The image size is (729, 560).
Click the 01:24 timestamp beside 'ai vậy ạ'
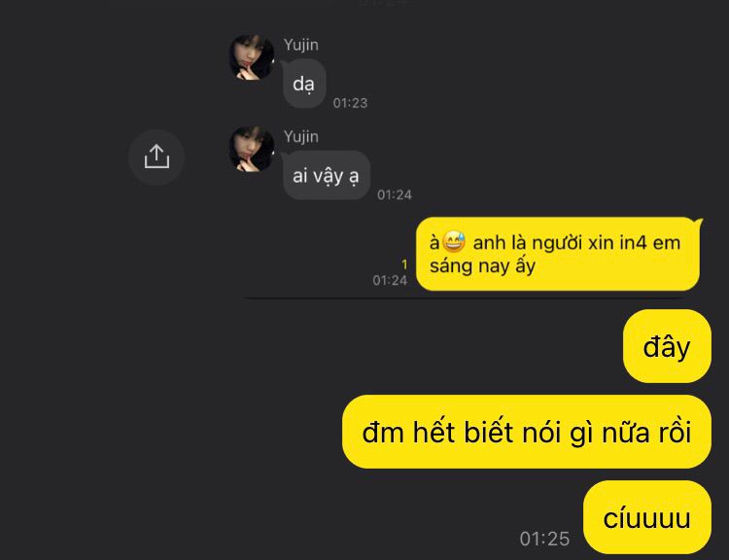395,194
